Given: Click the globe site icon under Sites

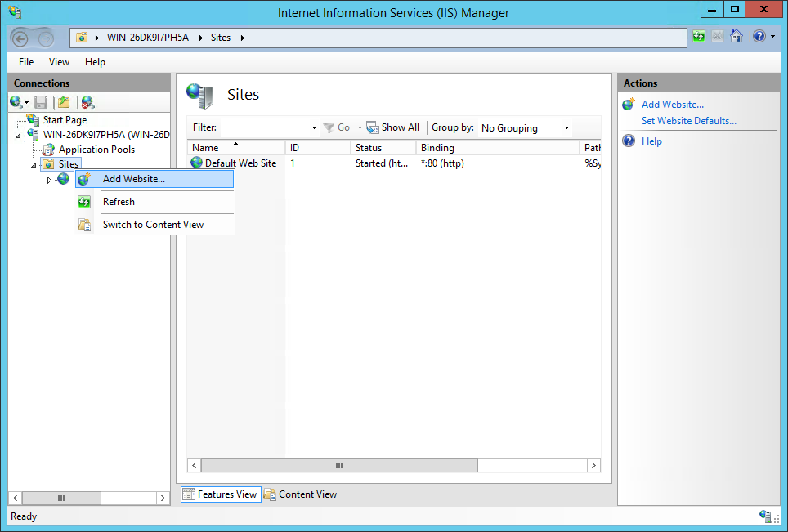Looking at the screenshot, I should click(63, 178).
